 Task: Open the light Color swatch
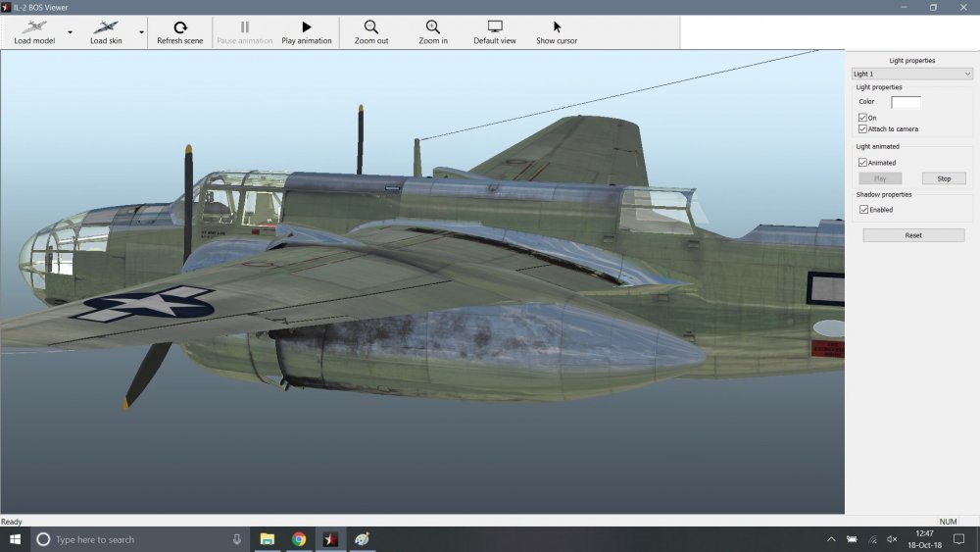point(906,102)
